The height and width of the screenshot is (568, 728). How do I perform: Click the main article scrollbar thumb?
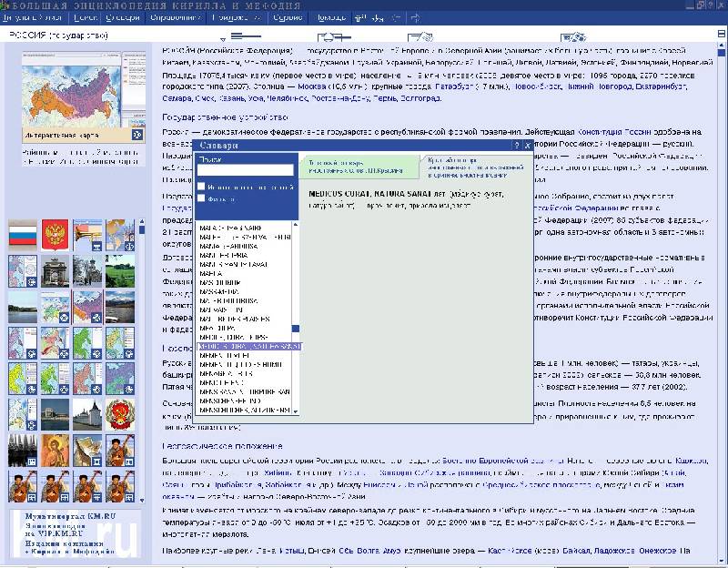tap(722, 53)
